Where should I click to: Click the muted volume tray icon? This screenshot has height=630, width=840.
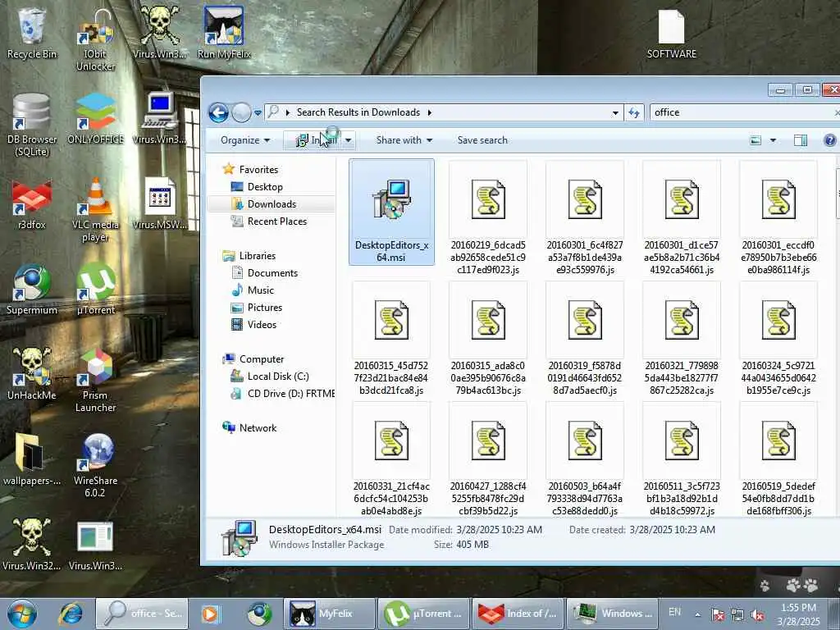pyautogui.click(x=757, y=615)
